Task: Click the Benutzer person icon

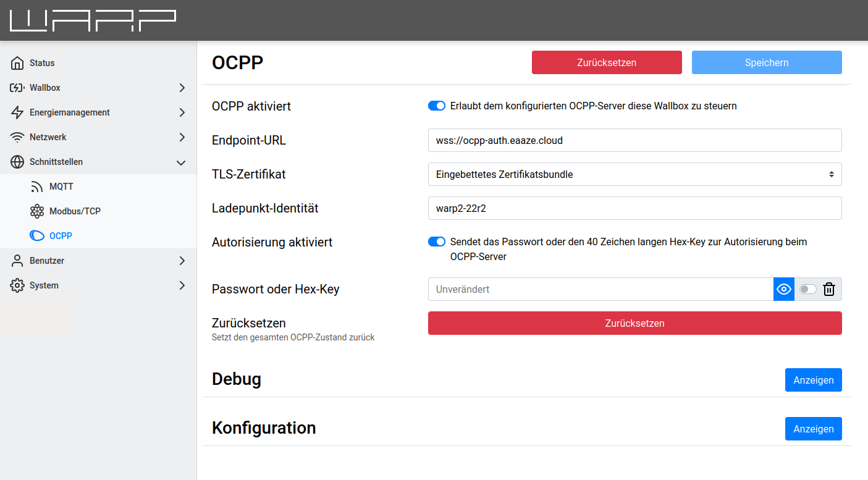Action: pyautogui.click(x=17, y=261)
